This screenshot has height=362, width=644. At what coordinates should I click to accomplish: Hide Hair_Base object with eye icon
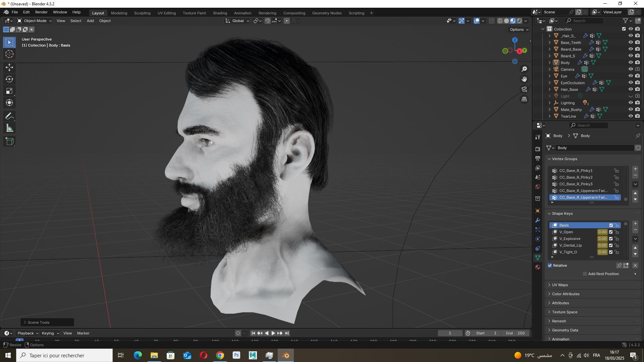631,89
